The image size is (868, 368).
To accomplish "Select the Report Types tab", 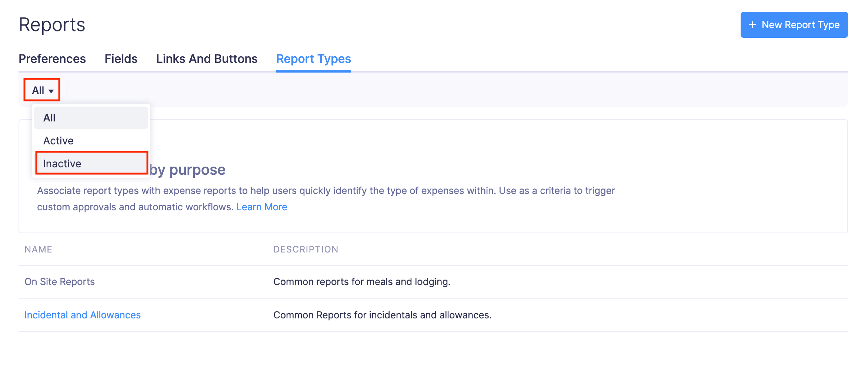I will [x=313, y=58].
